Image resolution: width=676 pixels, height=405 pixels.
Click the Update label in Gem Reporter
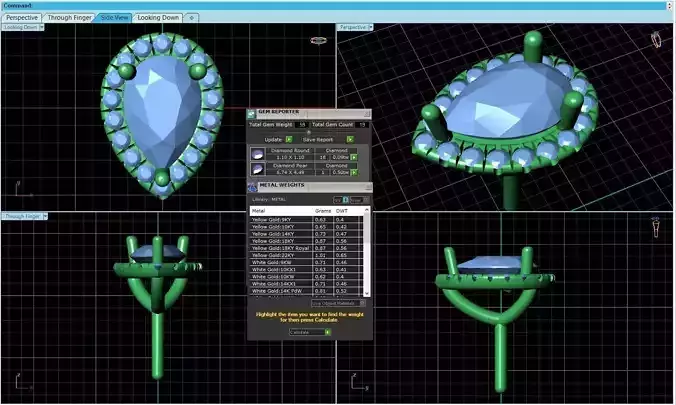(273, 139)
